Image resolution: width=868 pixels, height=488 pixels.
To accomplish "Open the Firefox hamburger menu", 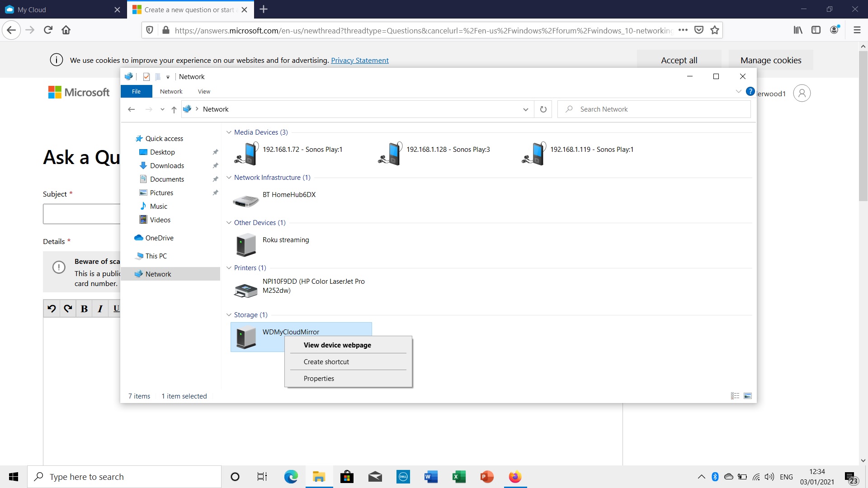I will [x=857, y=30].
